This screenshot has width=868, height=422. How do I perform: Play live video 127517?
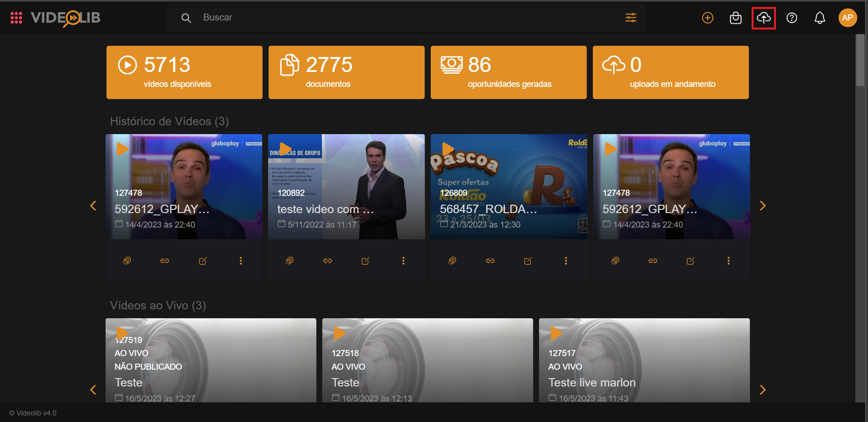coord(556,333)
